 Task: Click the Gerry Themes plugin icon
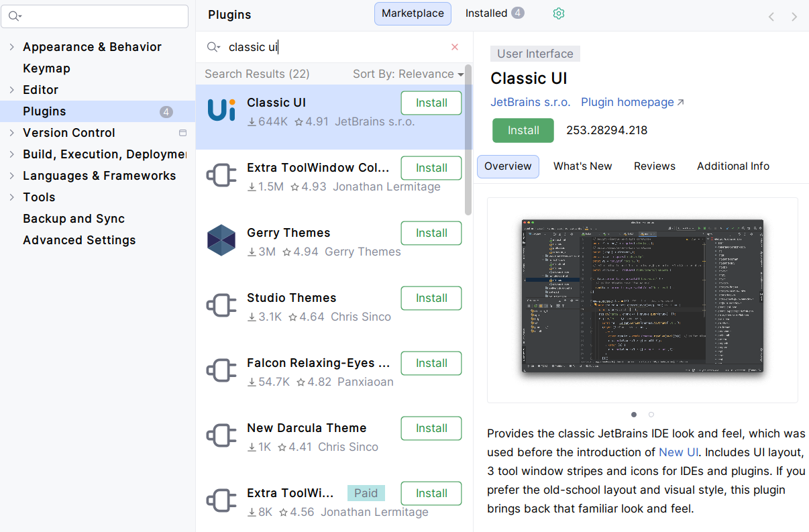point(221,241)
